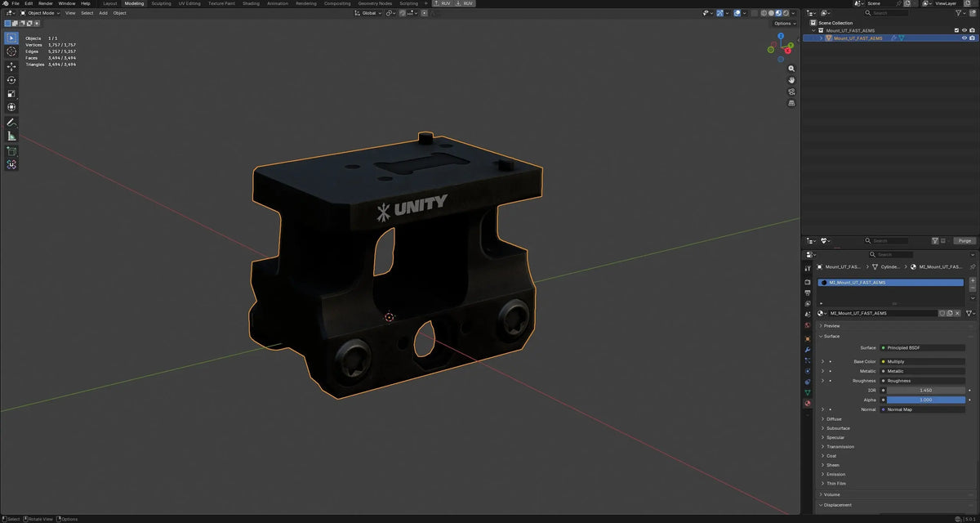This screenshot has height=523, width=980.
Task: Select the Rotate tool
Action: 11,80
